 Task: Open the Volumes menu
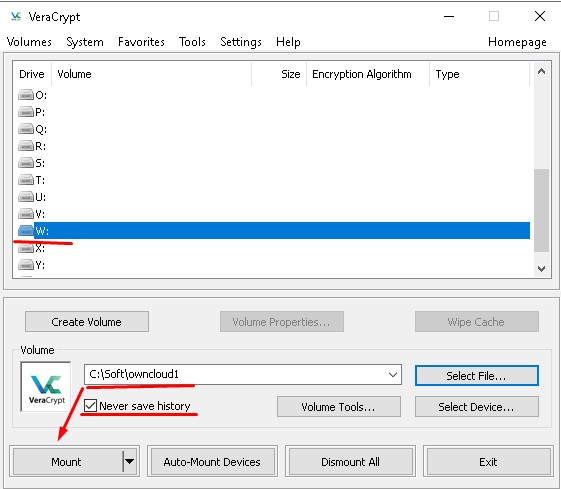[29, 42]
